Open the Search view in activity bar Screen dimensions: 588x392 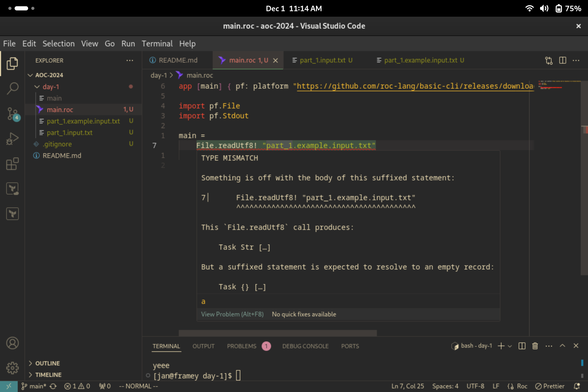pyautogui.click(x=12, y=88)
